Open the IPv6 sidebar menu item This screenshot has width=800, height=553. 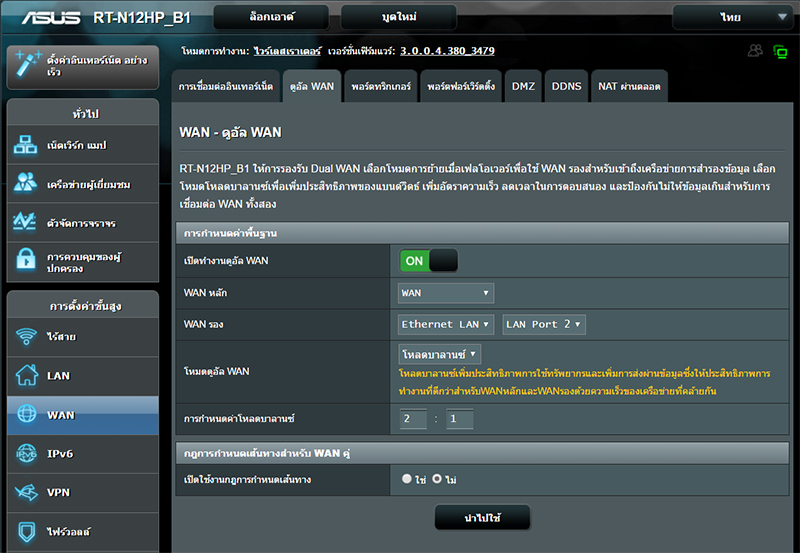tap(83, 454)
